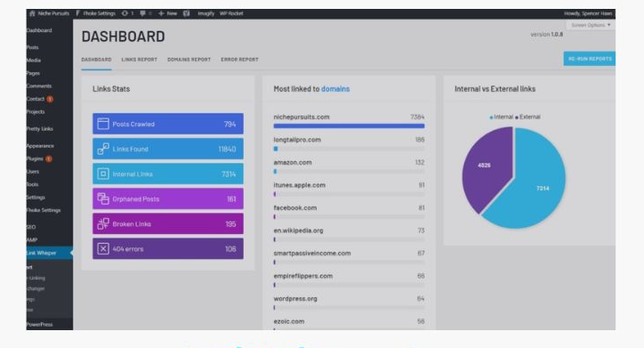This screenshot has width=644, height=348.
Task: Click the 404 errors 106 stat bar
Action: (x=168, y=249)
